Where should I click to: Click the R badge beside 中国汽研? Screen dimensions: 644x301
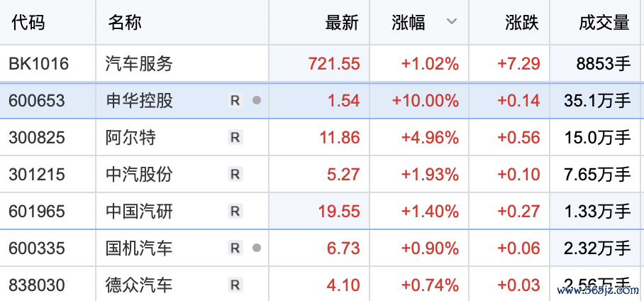pyautogui.click(x=235, y=212)
